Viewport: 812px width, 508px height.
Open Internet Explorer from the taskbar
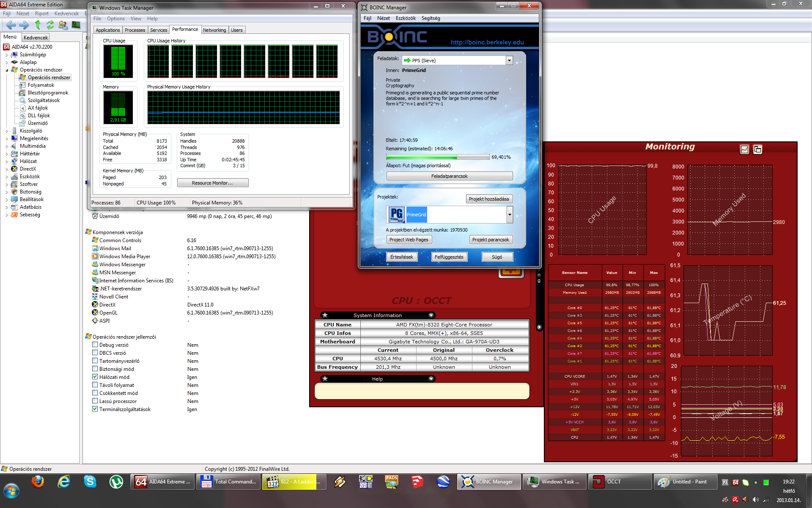[64, 482]
